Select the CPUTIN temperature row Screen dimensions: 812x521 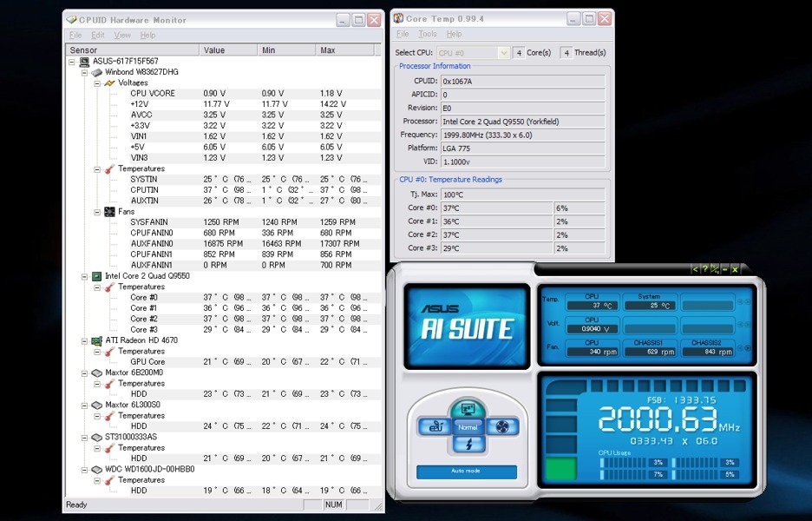[255, 190]
